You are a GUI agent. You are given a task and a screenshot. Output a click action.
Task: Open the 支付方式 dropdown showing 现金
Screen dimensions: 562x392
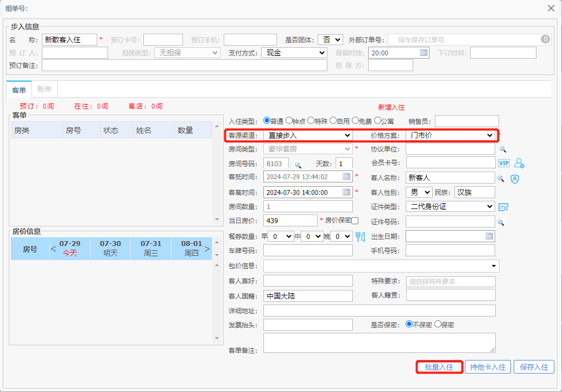click(294, 53)
